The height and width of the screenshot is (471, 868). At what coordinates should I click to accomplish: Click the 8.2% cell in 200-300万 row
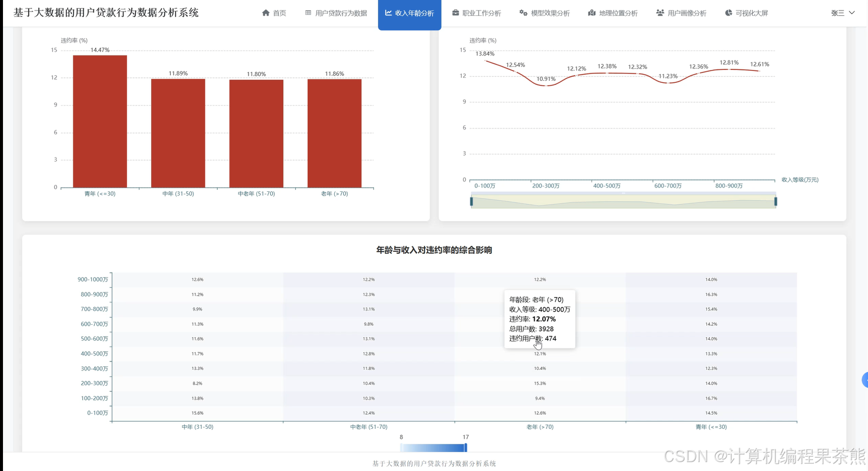[197, 383]
